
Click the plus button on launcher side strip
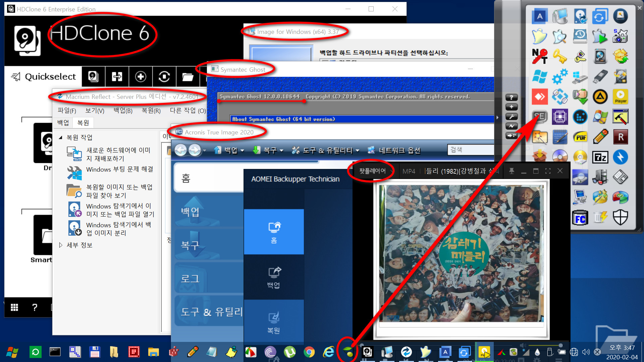(x=512, y=107)
